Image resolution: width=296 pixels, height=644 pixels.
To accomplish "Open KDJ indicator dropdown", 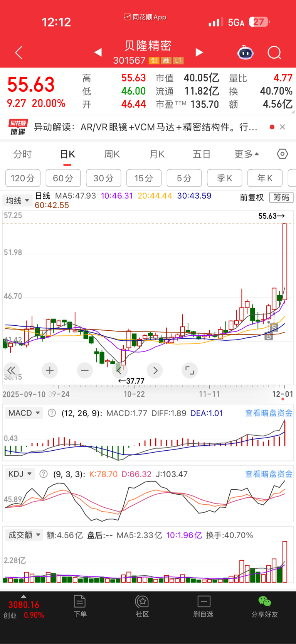I will (20, 474).
